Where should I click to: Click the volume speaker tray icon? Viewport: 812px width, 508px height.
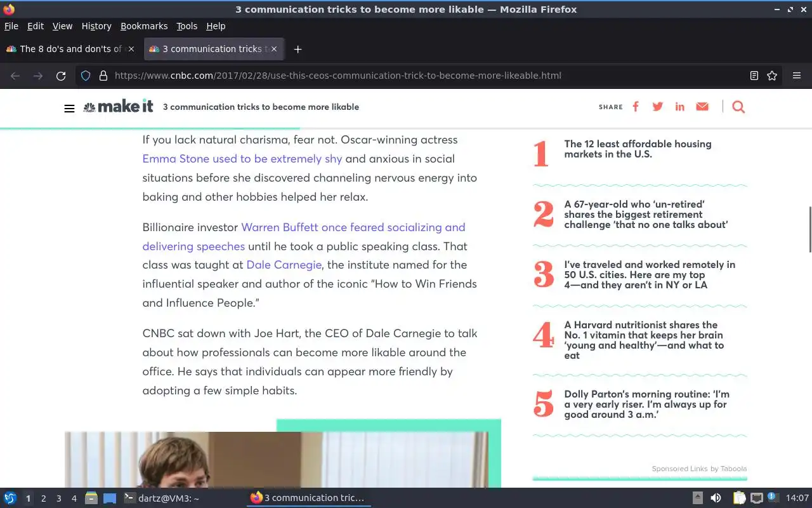(x=716, y=498)
